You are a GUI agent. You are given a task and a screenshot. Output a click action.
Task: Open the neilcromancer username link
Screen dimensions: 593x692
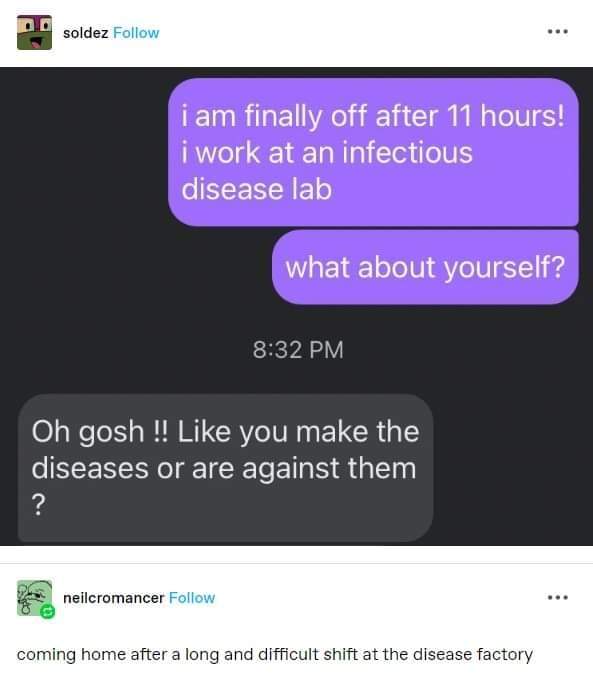[113, 598]
